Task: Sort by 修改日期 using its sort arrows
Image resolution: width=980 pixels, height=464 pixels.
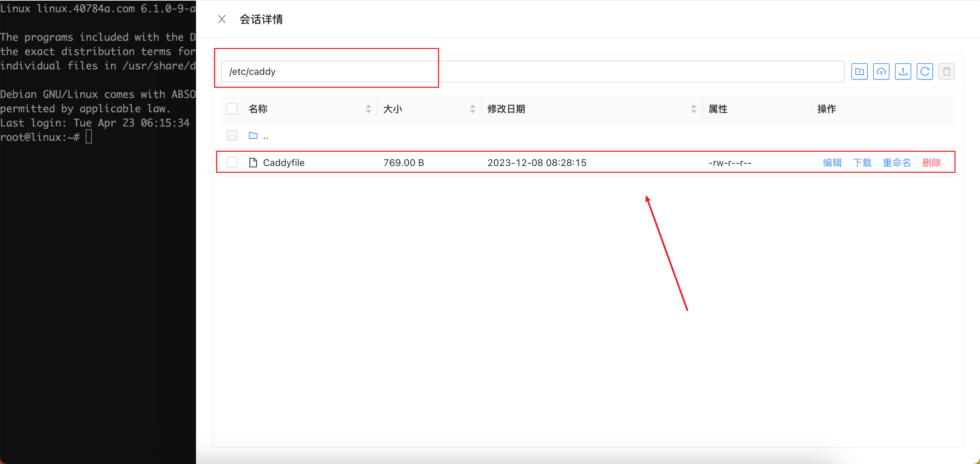Action: coord(694,109)
